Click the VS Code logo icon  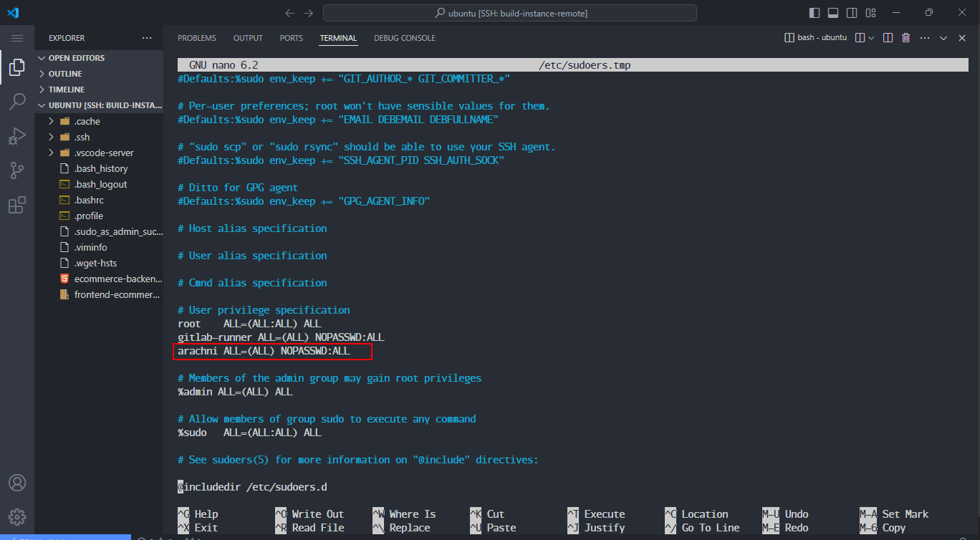tap(14, 13)
